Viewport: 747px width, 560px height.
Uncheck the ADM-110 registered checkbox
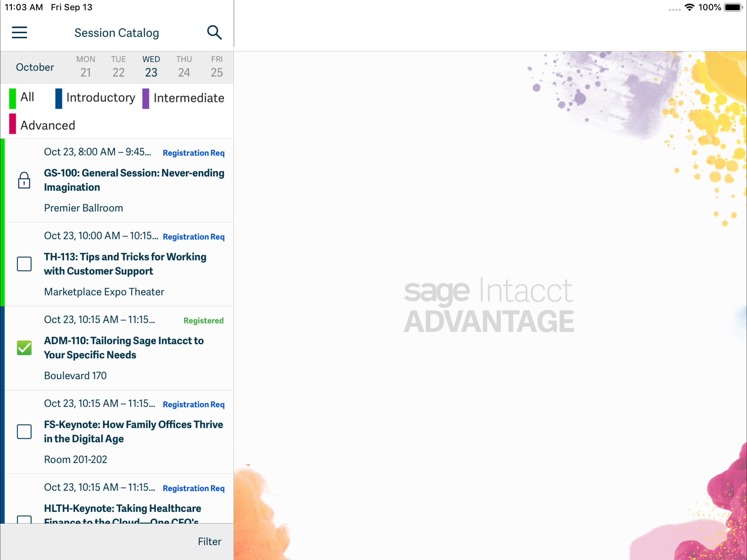[24, 348]
